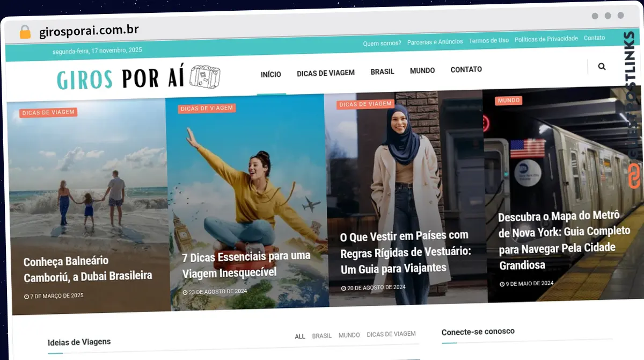Open article 7 Dicas Essenciais para uma Viagem Inesquecível

click(246, 264)
